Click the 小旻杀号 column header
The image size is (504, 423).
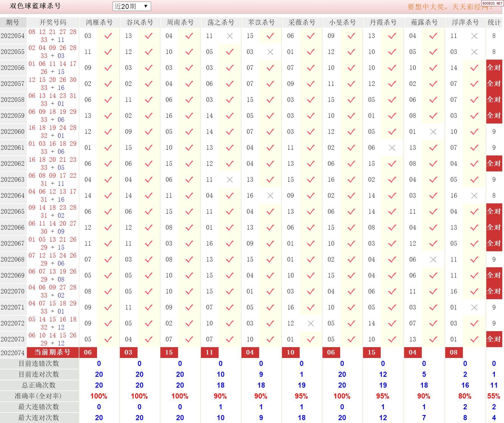pyautogui.click(x=342, y=22)
